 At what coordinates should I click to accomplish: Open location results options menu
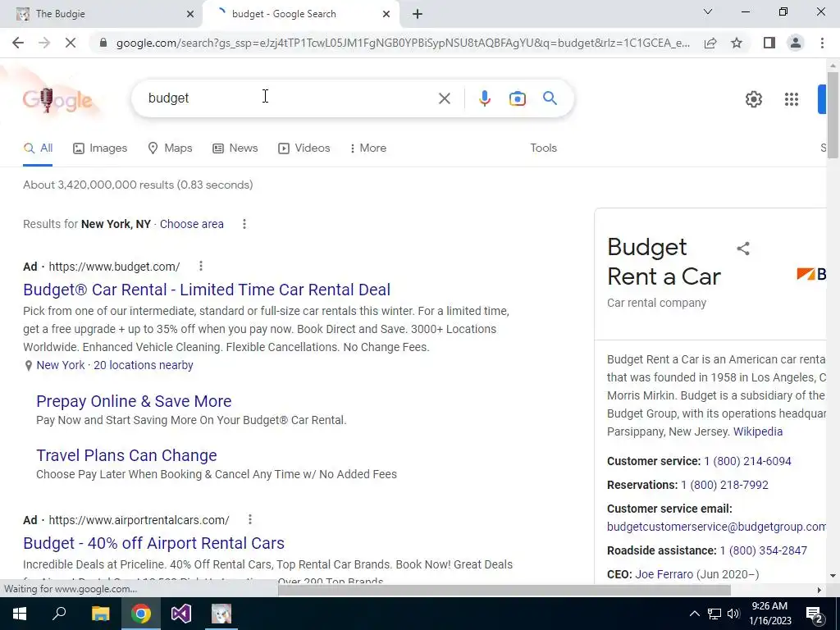(x=244, y=224)
